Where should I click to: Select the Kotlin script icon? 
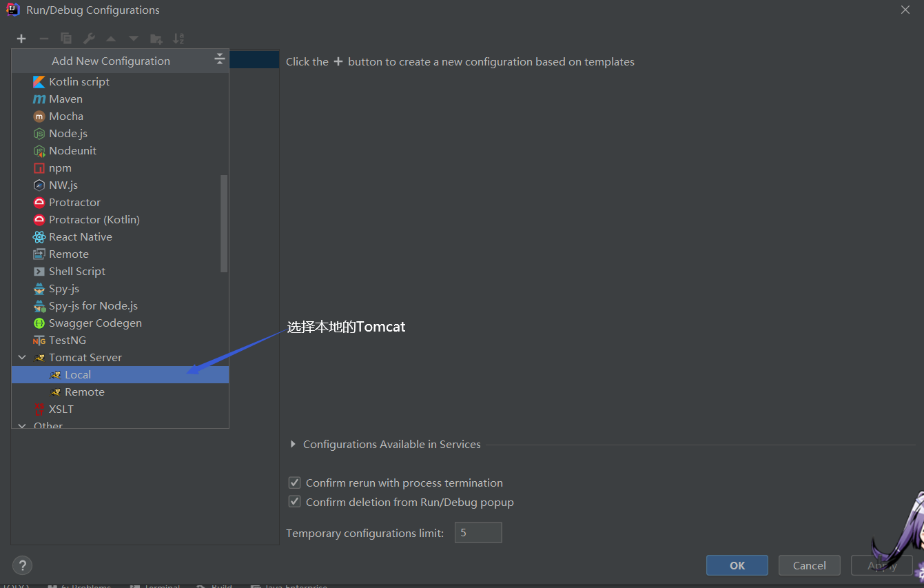pyautogui.click(x=39, y=82)
